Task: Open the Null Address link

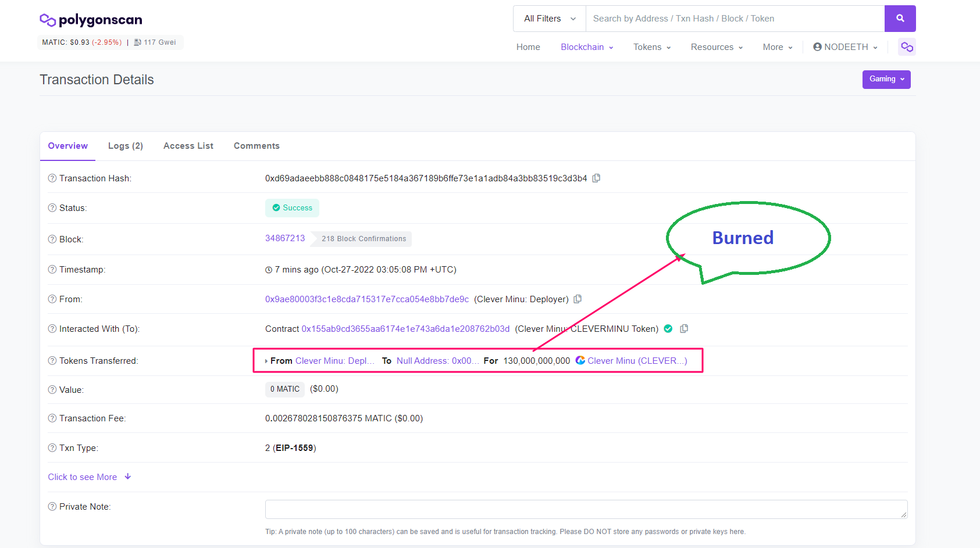Action: (434, 361)
